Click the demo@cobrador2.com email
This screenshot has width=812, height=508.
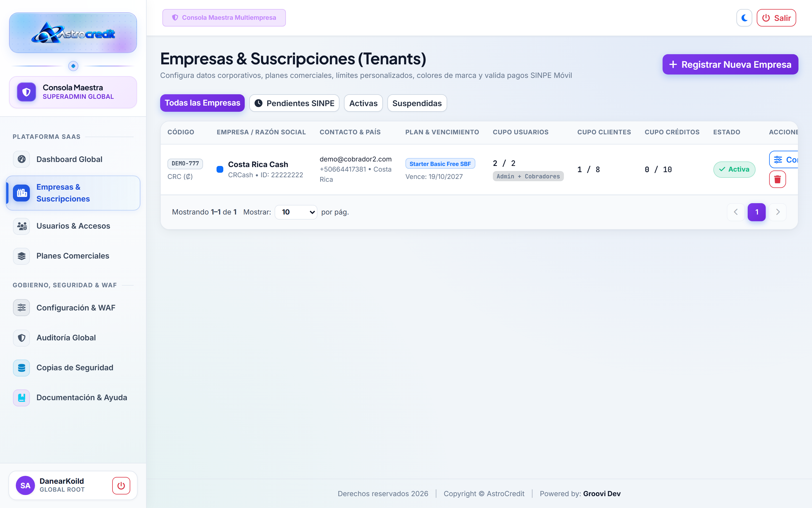pyautogui.click(x=355, y=159)
